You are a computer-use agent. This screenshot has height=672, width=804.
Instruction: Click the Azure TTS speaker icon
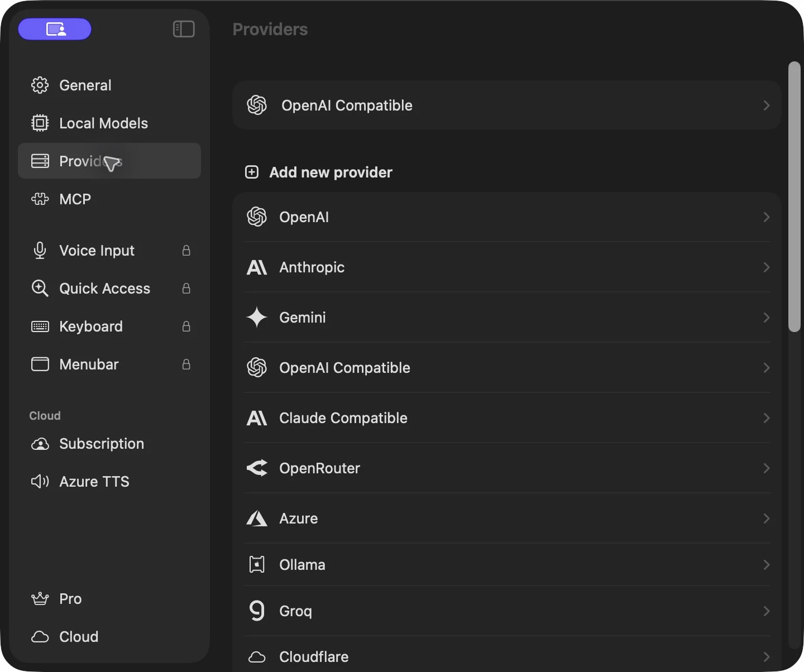pos(40,481)
